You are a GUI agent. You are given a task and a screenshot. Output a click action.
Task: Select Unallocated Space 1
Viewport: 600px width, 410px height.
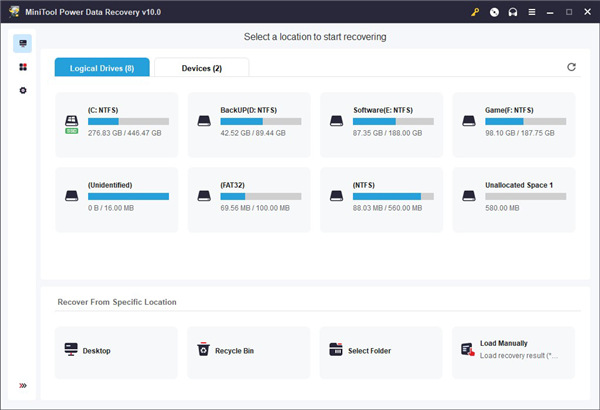click(514, 199)
